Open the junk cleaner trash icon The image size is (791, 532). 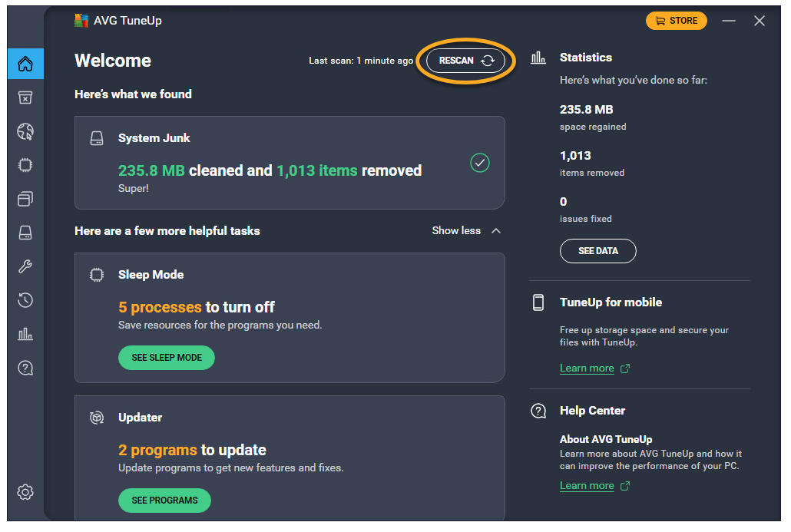(25, 97)
